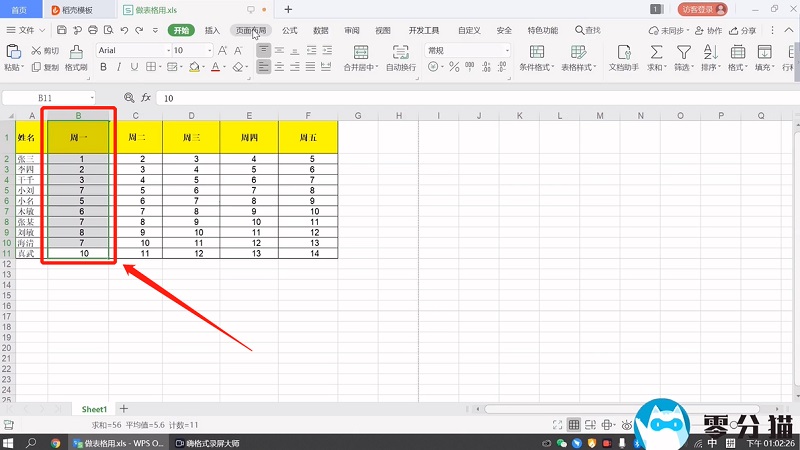Toggle Italic formatting
Screen dimensions: 800x450
118,68
